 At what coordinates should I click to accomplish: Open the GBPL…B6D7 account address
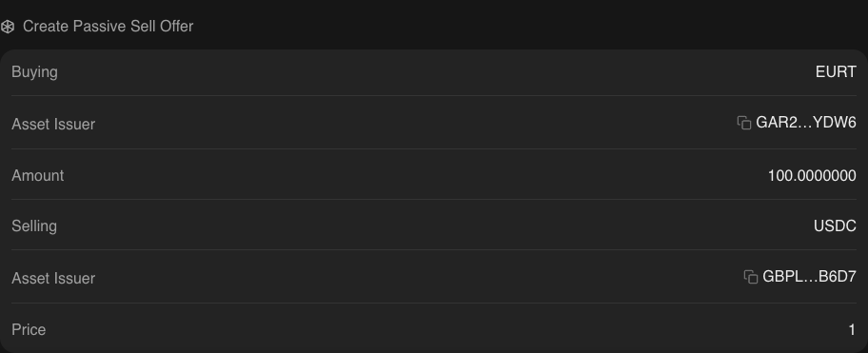coord(809,277)
